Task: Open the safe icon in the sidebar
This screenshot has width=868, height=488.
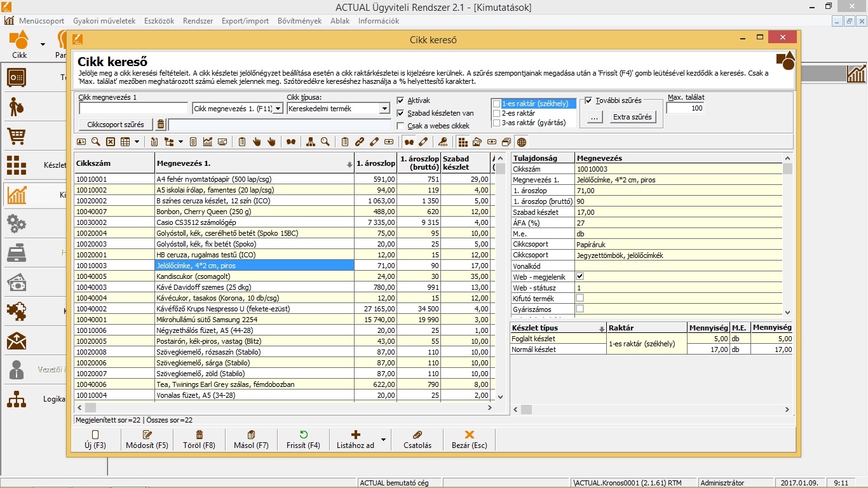Action: pyautogui.click(x=17, y=78)
